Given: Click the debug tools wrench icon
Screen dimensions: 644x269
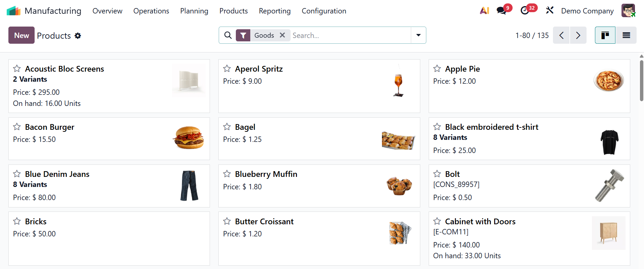Looking at the screenshot, I should [x=550, y=10].
